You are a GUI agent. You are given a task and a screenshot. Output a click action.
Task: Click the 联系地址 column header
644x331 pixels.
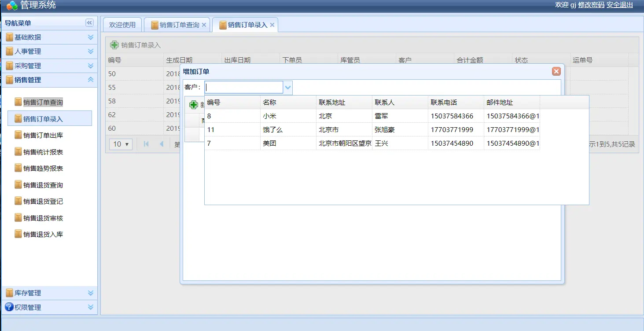click(x=344, y=103)
